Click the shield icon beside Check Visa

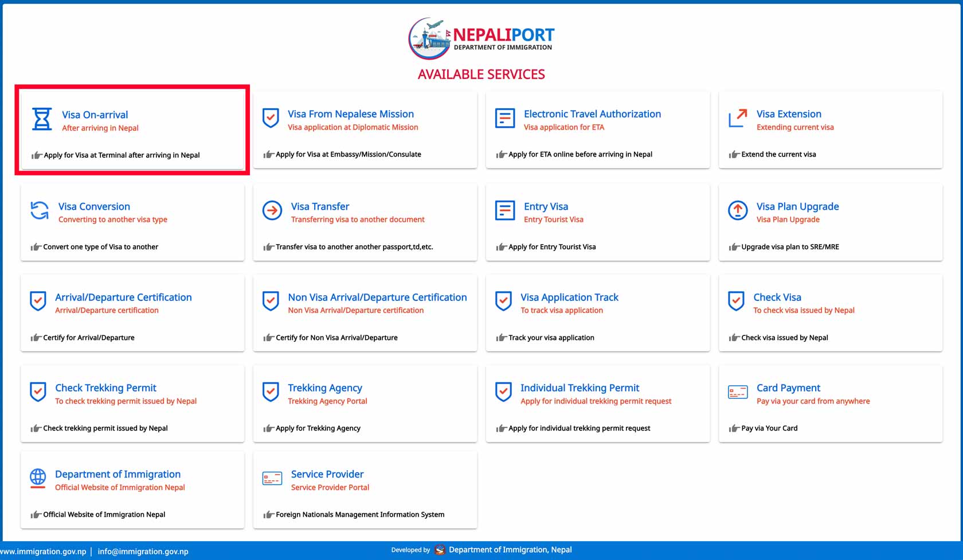pyautogui.click(x=736, y=301)
